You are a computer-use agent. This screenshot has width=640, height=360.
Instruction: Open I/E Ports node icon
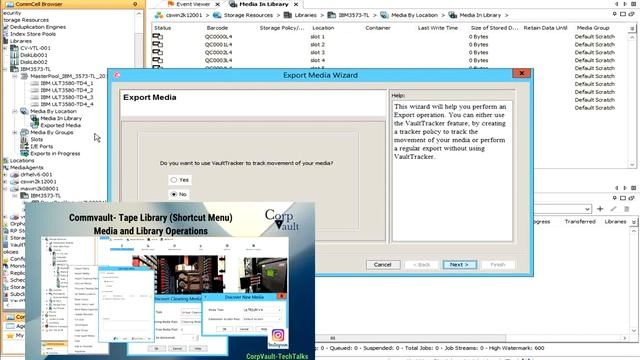point(24,147)
